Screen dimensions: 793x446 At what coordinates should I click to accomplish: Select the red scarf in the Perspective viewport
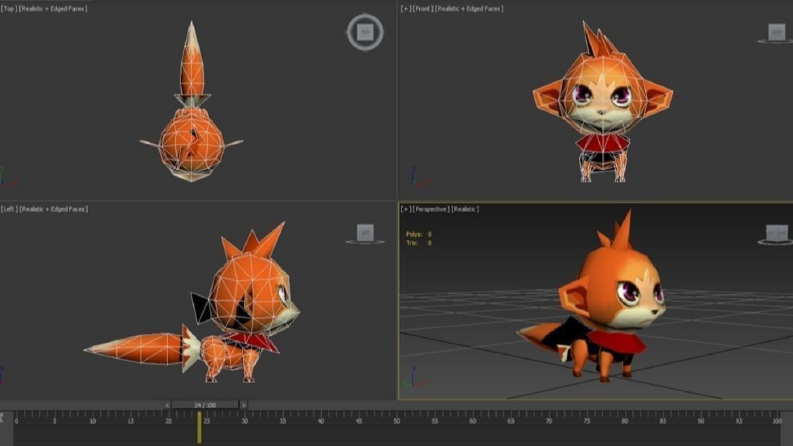tap(616, 342)
